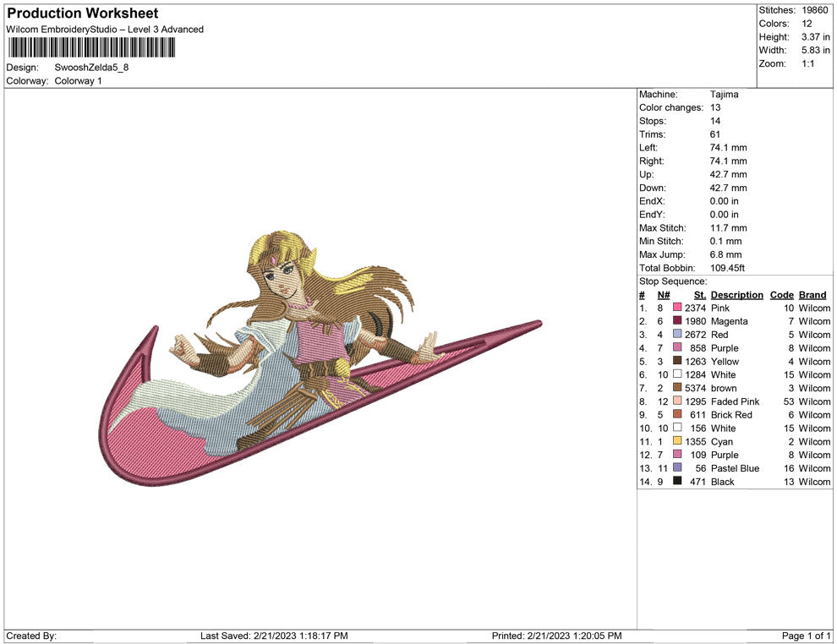
Task: Click the Wilcom EmbroideryStudio subtitle line
Action: click(x=105, y=30)
